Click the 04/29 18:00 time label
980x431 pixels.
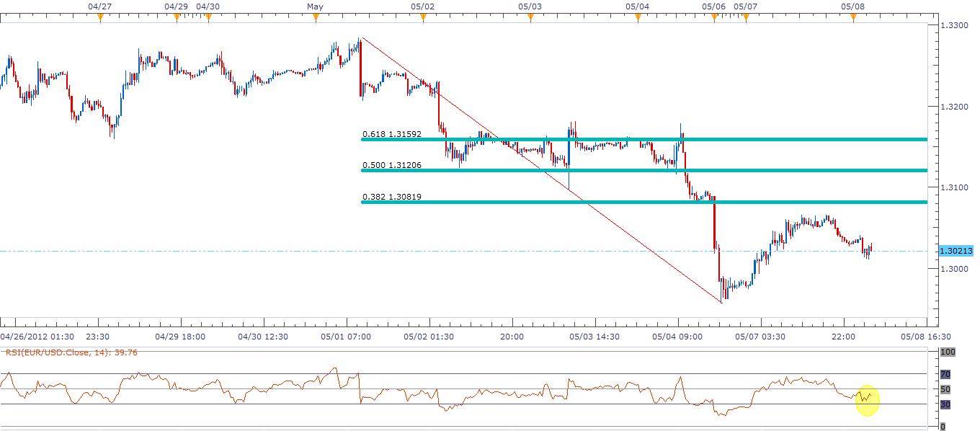[x=181, y=337]
